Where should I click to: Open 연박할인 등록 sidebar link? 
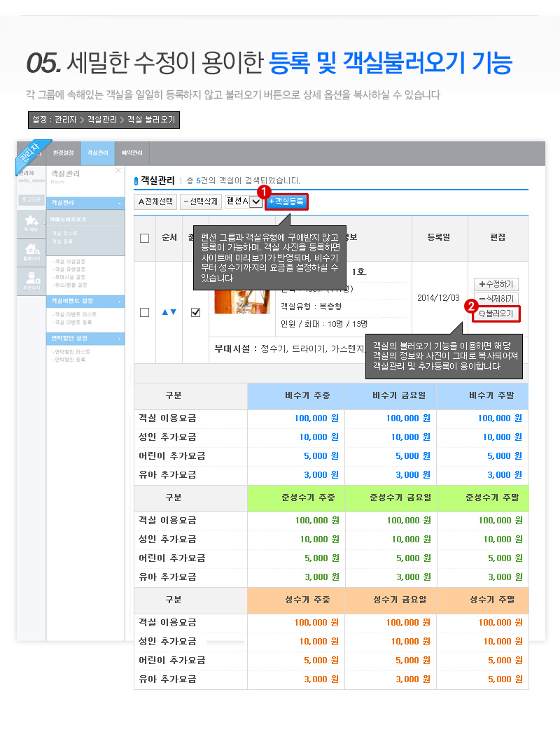[69, 359]
